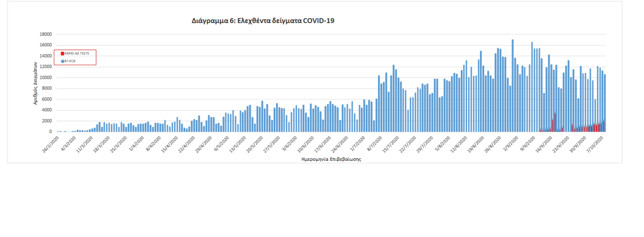
Task: Click the 10000 y-axis label
Action: pos(46,78)
